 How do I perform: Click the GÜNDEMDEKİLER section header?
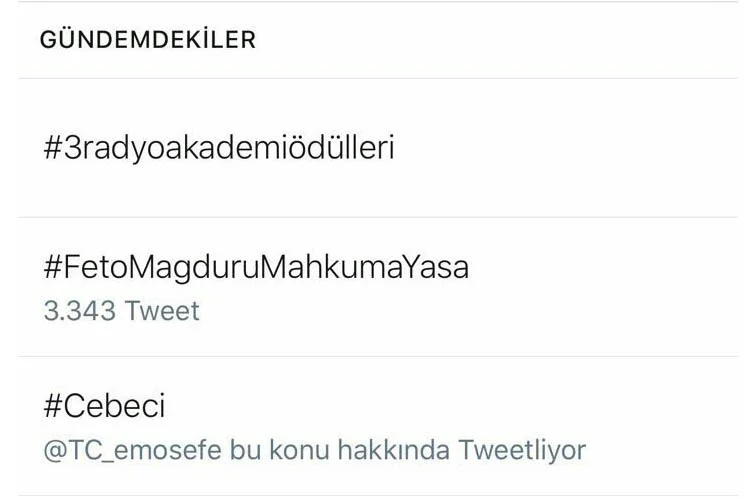click(148, 40)
